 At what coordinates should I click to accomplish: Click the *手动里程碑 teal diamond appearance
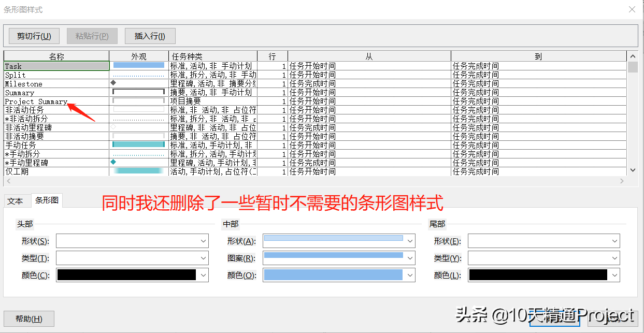point(113,162)
